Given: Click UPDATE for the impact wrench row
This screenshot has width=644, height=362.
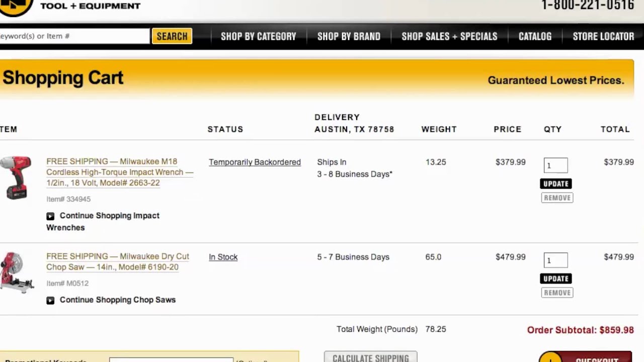Looking at the screenshot, I should point(556,184).
